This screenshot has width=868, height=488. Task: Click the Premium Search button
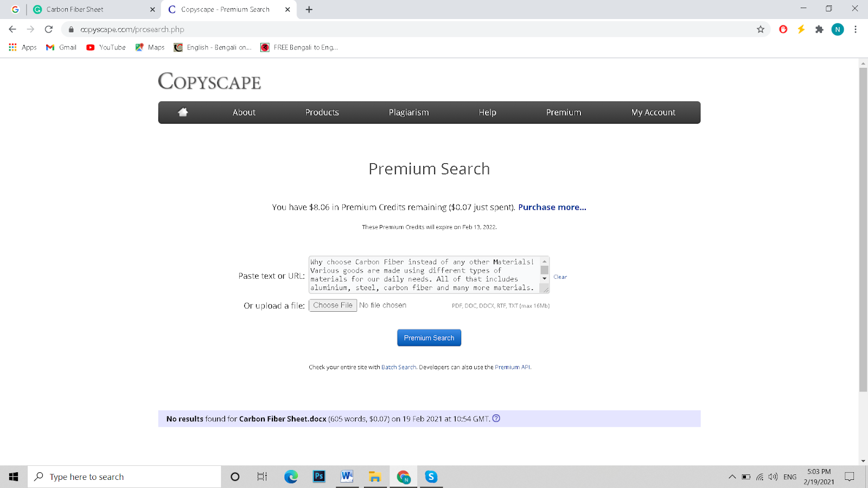429,338
